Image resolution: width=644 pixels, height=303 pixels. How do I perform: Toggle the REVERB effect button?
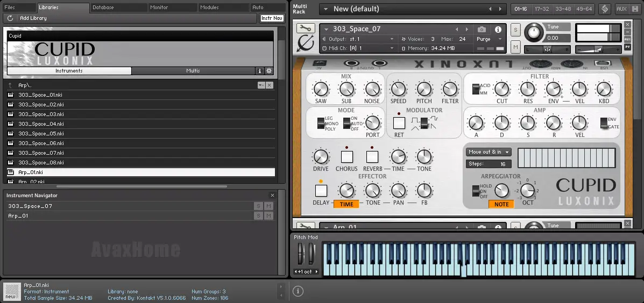pos(372,157)
